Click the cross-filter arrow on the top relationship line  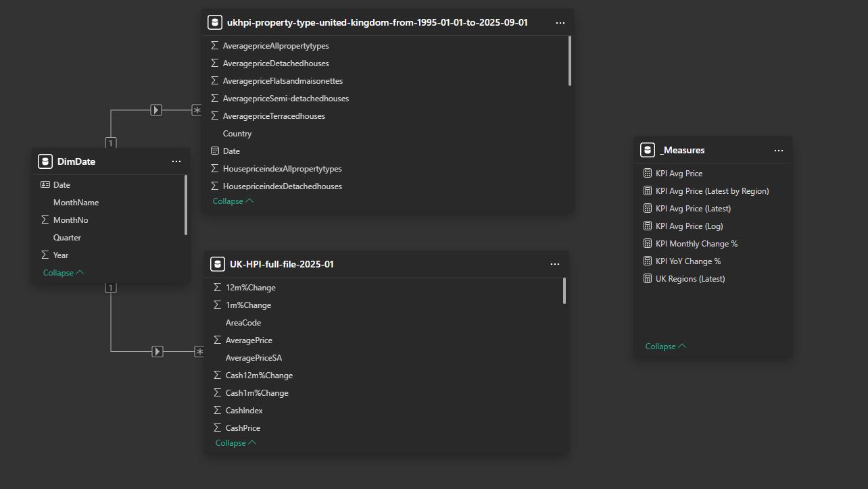point(156,109)
